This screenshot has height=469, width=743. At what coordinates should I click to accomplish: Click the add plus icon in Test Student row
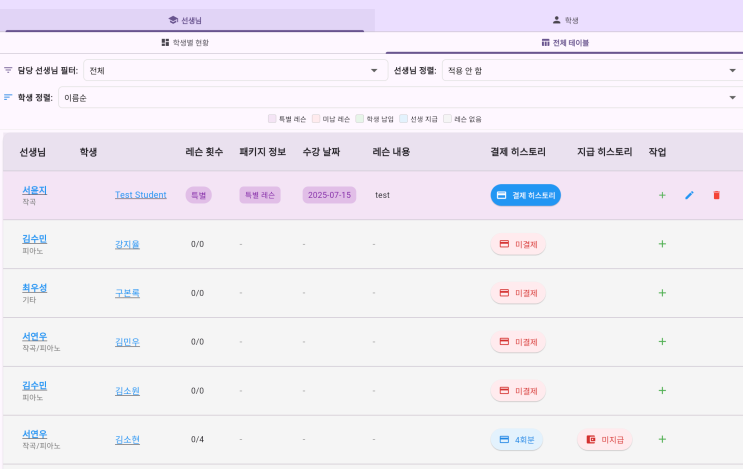pos(662,195)
